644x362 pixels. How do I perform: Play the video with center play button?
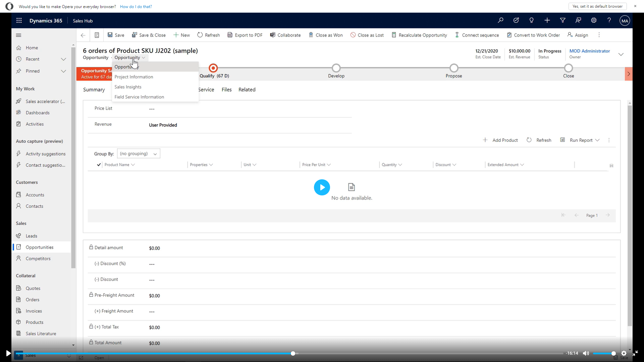pos(322,187)
